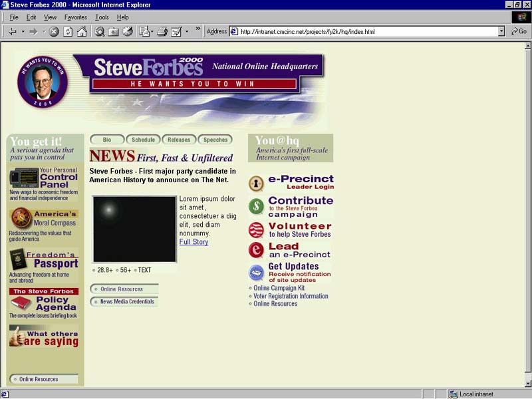
Task: Click the red Policy Agenda book icon
Action: click(21, 303)
